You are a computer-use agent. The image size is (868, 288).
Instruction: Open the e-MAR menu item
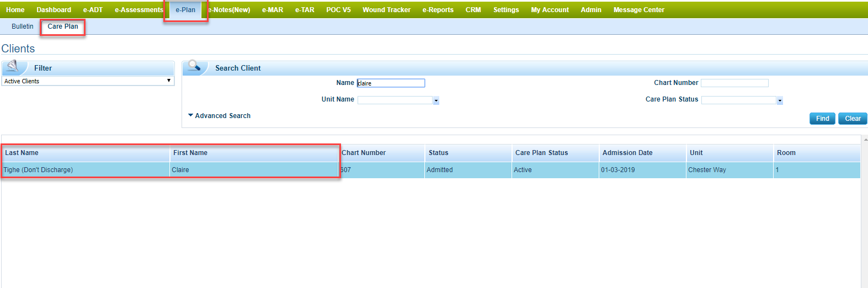pyautogui.click(x=273, y=10)
